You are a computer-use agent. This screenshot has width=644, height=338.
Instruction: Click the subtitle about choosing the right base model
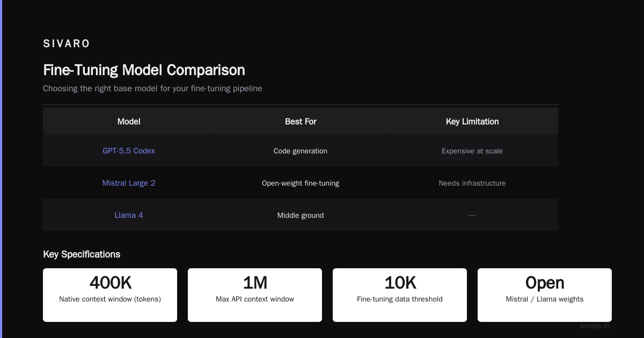(x=152, y=89)
